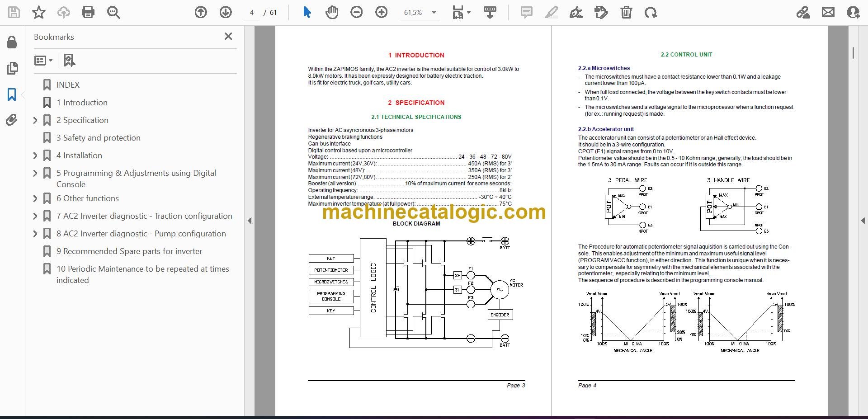Expand 5 Programming & Adjustments bookmark
Image resolution: width=868 pixels, height=419 pixels.
pos(35,173)
